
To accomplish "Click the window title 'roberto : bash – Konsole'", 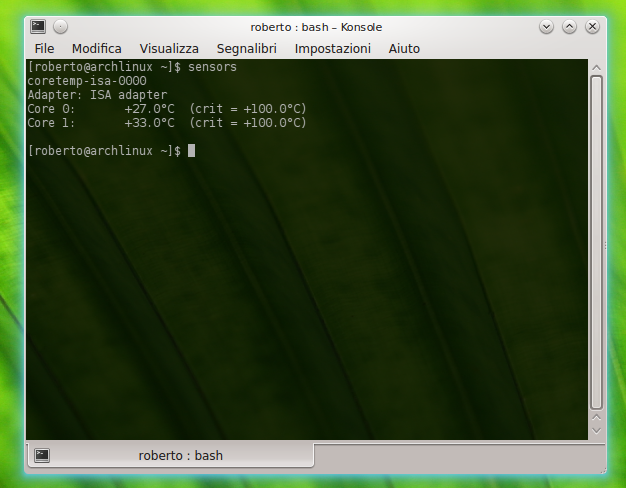I will [x=316, y=27].
